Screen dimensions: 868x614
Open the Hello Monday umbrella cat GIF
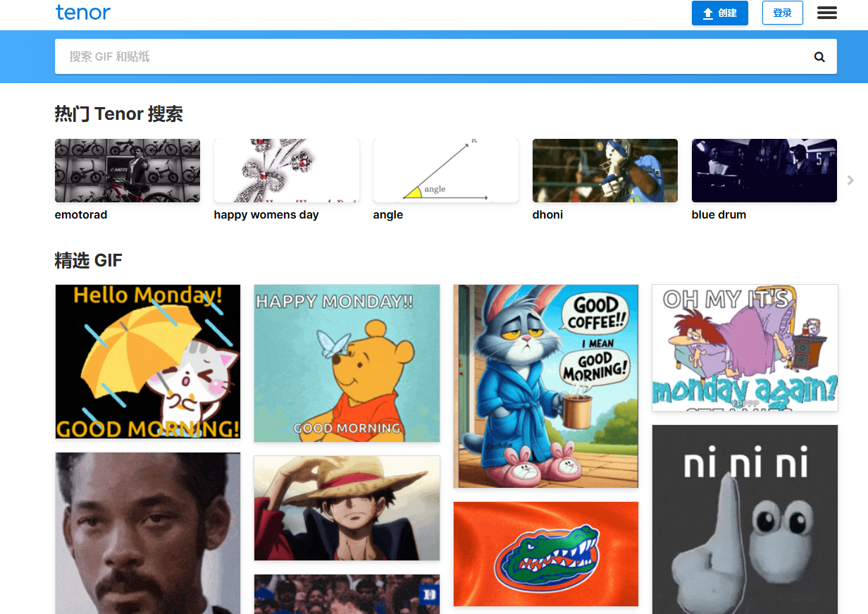pyautogui.click(x=148, y=362)
